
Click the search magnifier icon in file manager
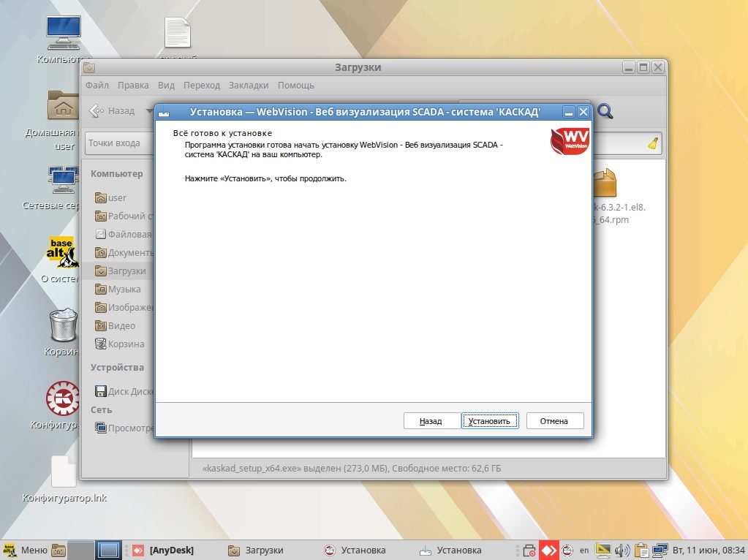(605, 111)
